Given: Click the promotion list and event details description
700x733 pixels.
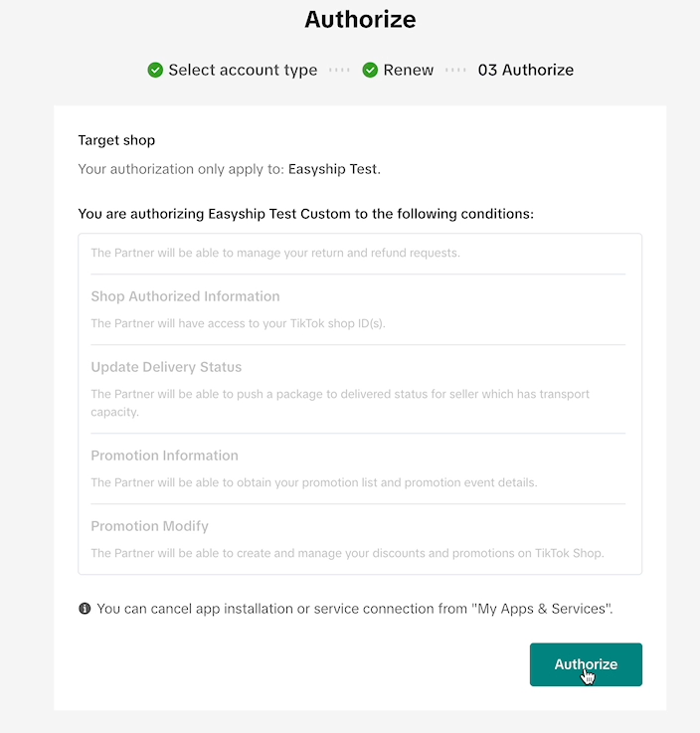Looking at the screenshot, I should pyautogui.click(x=314, y=482).
